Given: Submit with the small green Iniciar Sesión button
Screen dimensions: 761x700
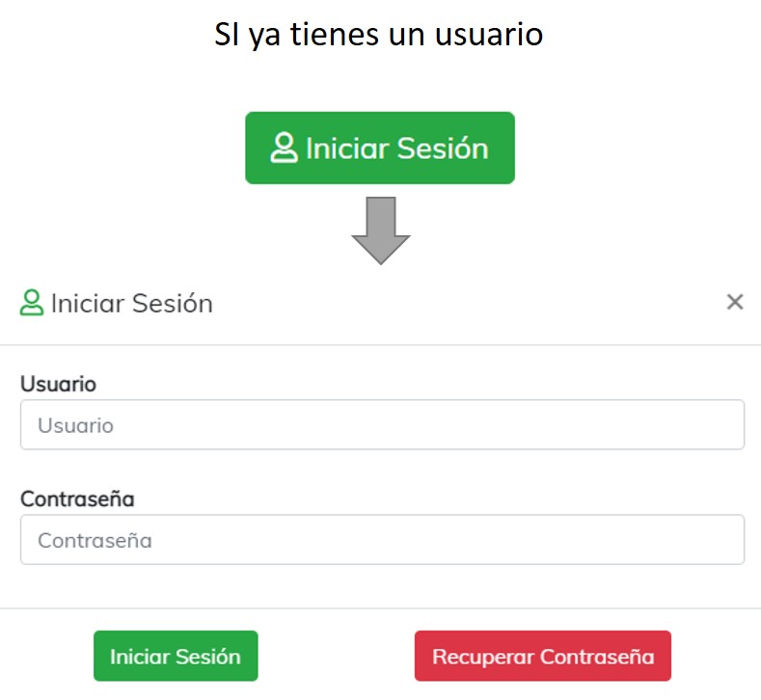Looking at the screenshot, I should point(176,657).
